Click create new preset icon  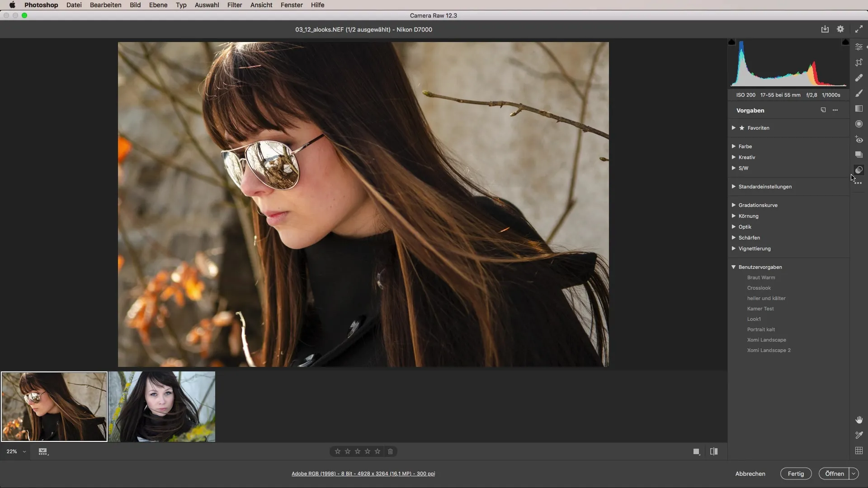click(x=823, y=110)
